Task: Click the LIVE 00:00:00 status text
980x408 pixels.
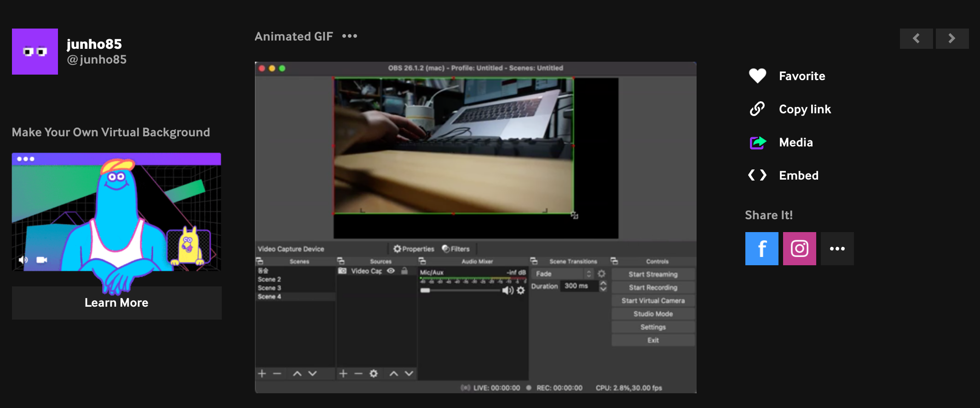Action: pyautogui.click(x=496, y=388)
